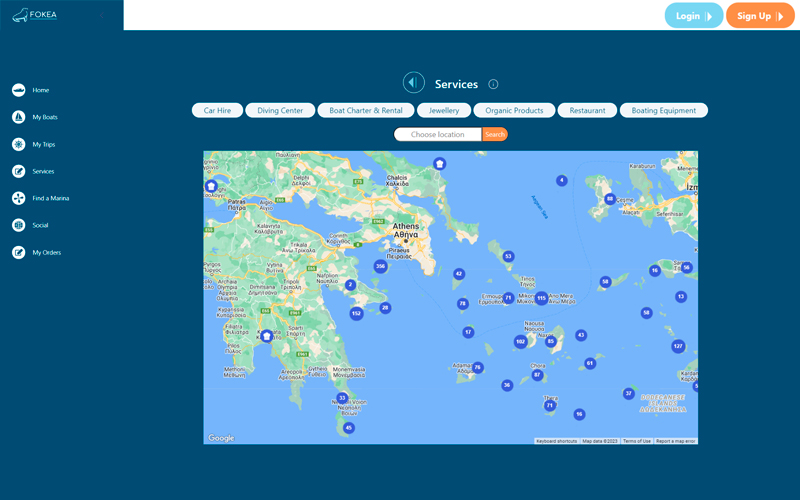Go to My Orders menu label
The height and width of the screenshot is (500, 800).
tap(46, 253)
